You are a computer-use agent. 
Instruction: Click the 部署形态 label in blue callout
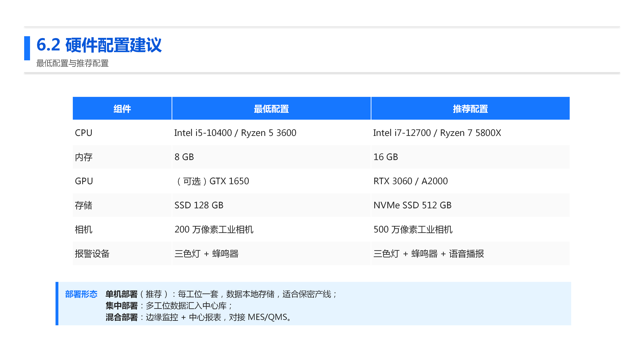click(x=81, y=294)
